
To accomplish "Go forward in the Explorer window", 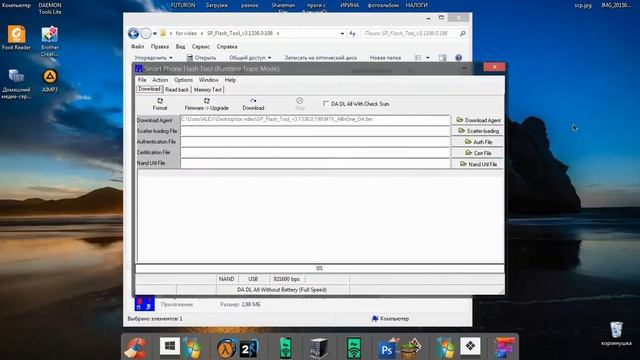I will pos(145,33).
